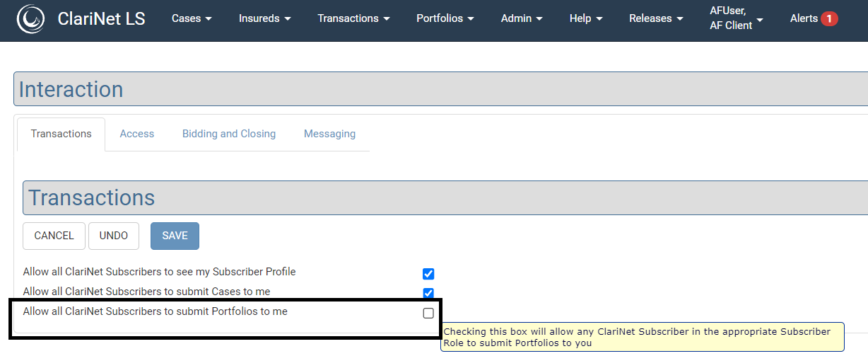The image size is (868, 356).
Task: Click the SAVE button
Action: pos(175,236)
